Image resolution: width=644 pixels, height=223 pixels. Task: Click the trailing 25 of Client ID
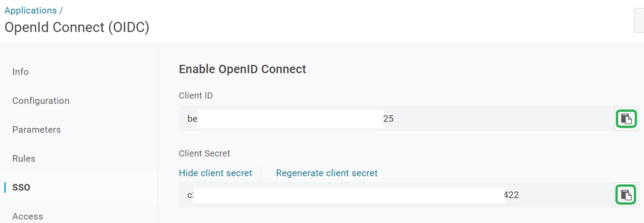pos(388,119)
